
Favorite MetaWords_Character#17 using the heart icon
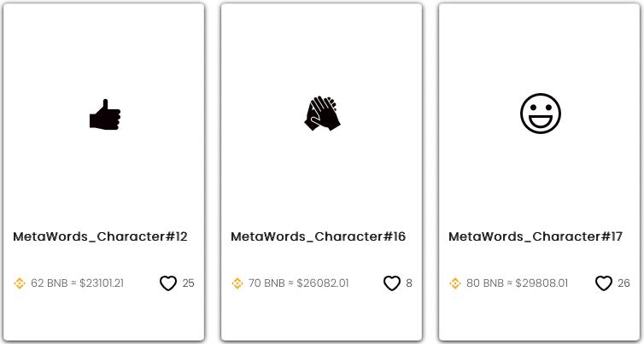click(604, 283)
